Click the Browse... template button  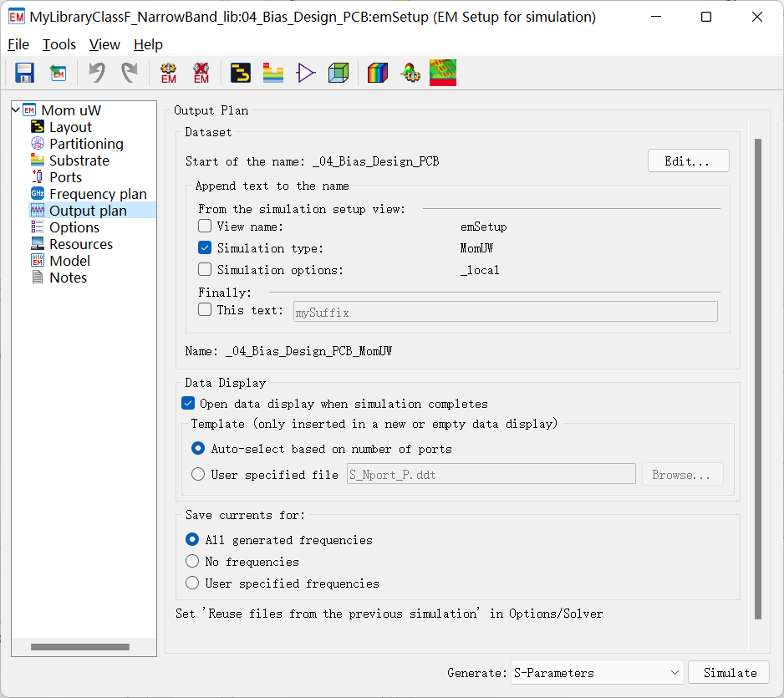coord(683,475)
